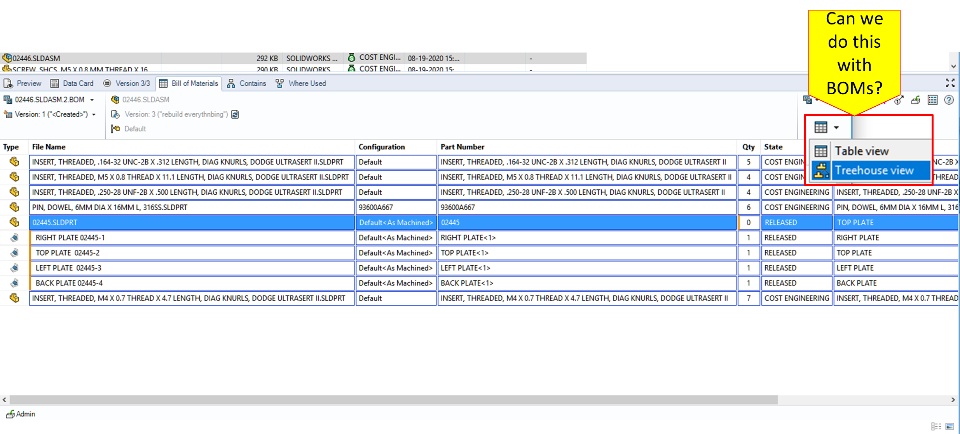Click the Qty 7 cell for M4 insert

(x=749, y=298)
